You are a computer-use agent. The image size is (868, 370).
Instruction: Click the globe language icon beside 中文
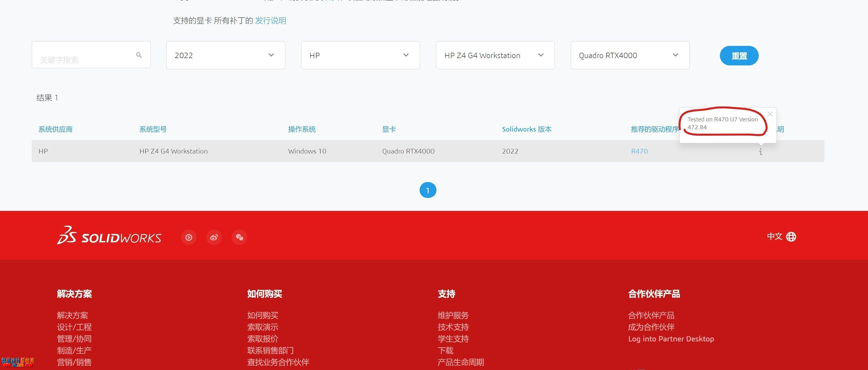coord(791,236)
